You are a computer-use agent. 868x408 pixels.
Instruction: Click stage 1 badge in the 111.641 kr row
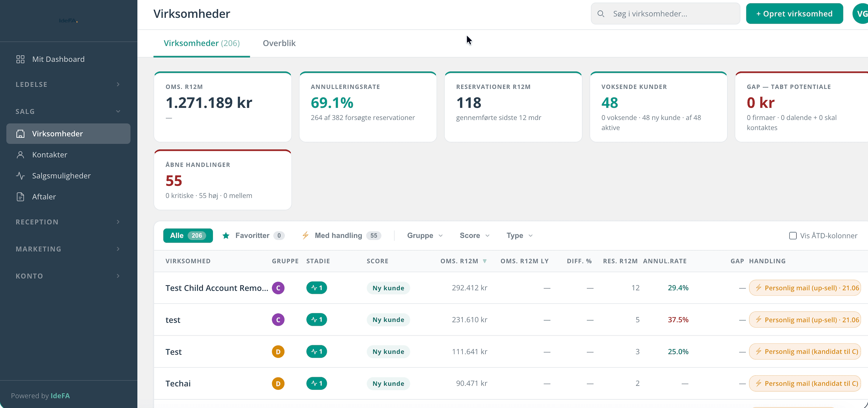pyautogui.click(x=317, y=352)
